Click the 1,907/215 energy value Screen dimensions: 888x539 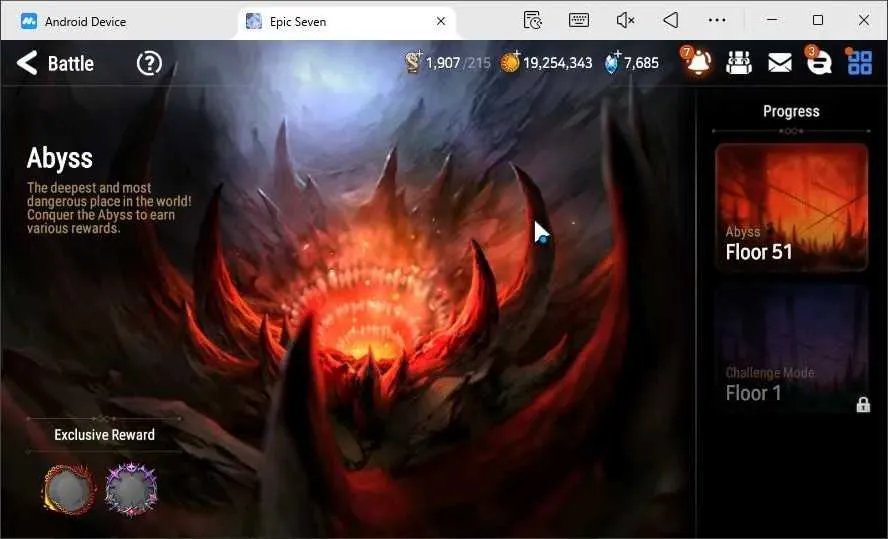[x=458, y=63]
